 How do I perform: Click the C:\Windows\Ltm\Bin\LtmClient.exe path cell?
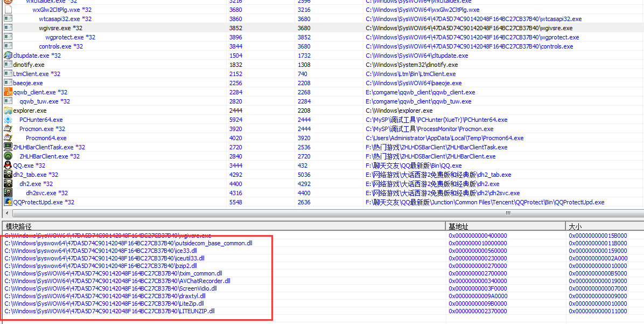click(x=411, y=74)
